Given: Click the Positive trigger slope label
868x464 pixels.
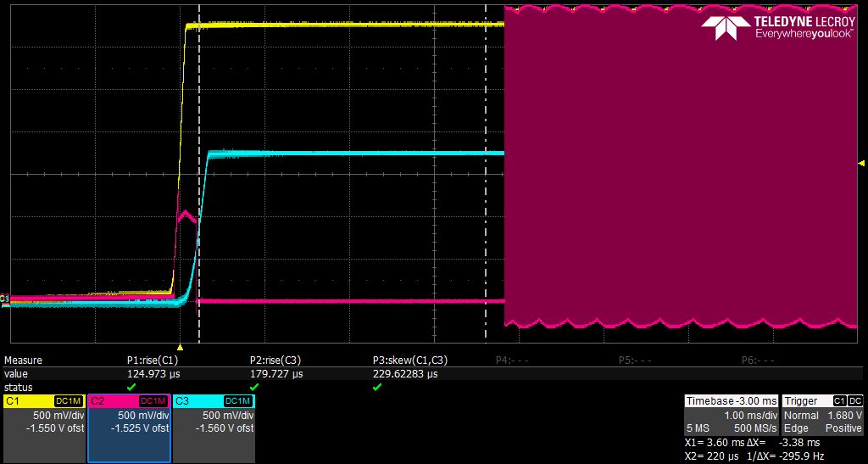Looking at the screenshot, I should tap(844, 428).
